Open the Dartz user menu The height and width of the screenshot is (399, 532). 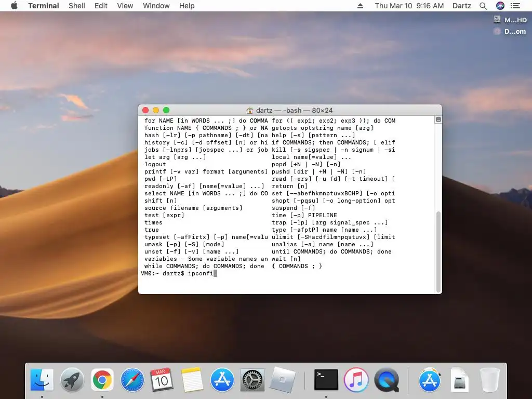(462, 6)
